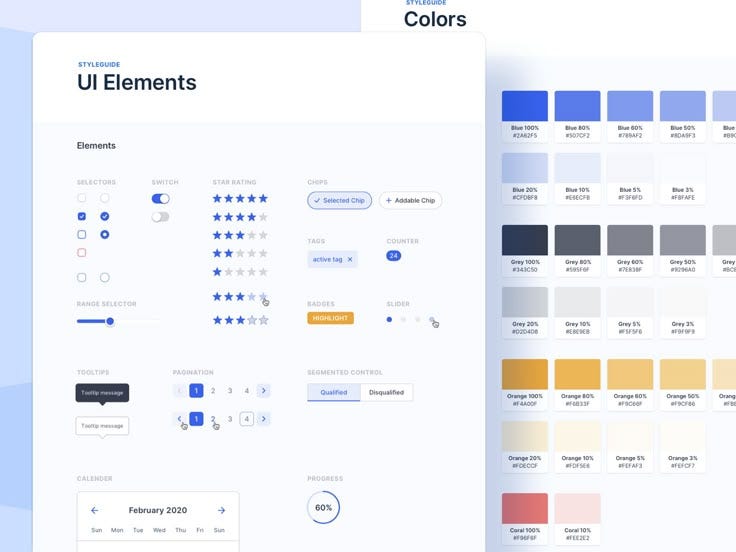Pick the Blue 100% color swatch
The height and width of the screenshot is (552, 736).
click(525, 106)
